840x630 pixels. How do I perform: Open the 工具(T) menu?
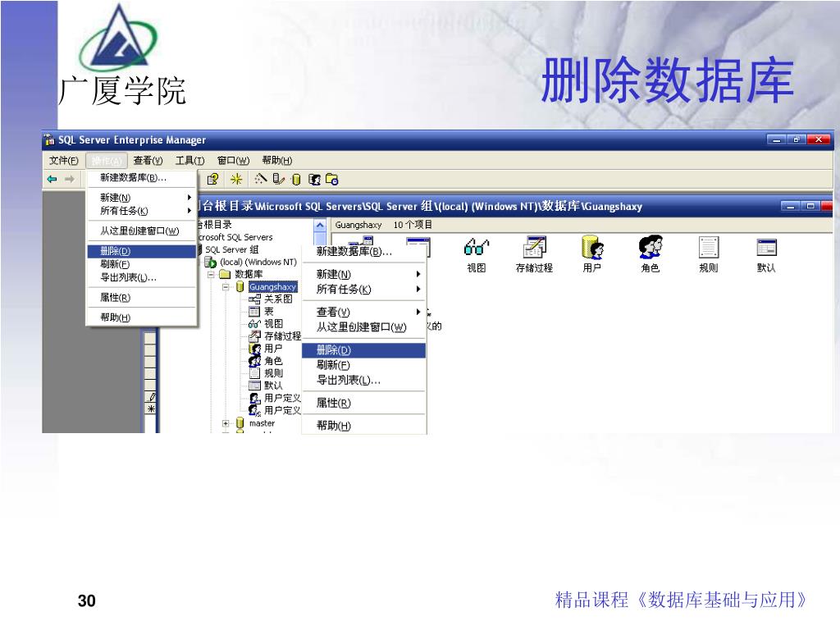coord(189,160)
